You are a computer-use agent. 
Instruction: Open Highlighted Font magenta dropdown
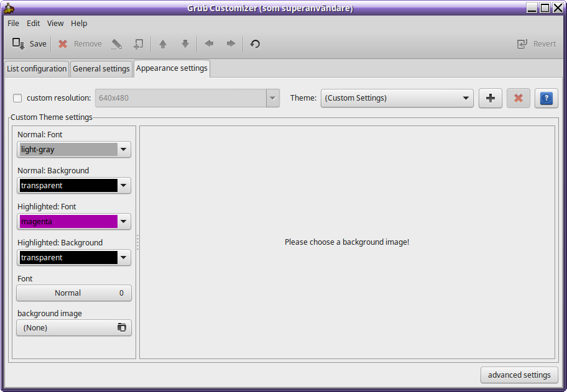pyautogui.click(x=74, y=222)
